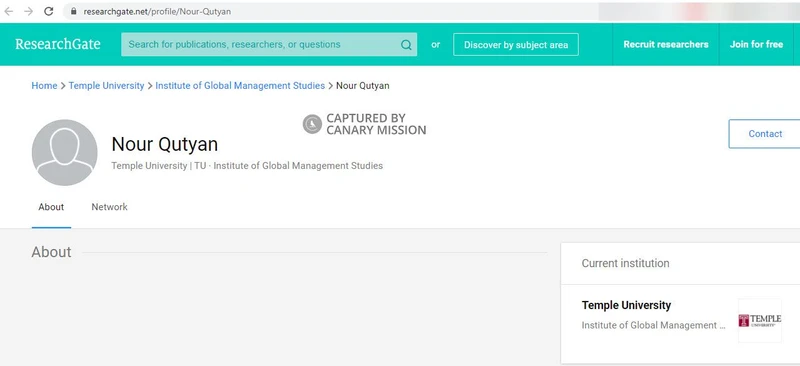
Task: Open Discover by subject area
Action: 516,44
